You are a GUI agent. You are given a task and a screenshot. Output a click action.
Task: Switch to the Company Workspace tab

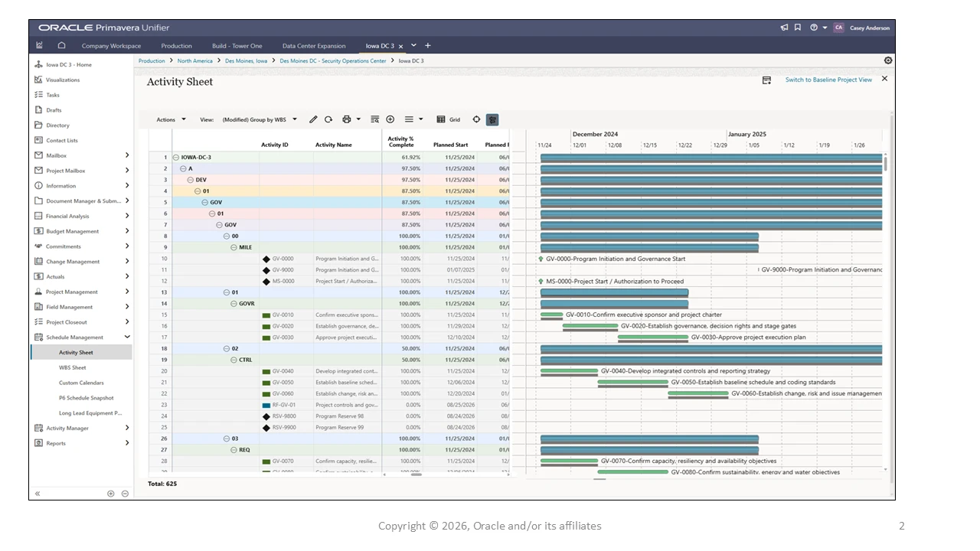111,46
